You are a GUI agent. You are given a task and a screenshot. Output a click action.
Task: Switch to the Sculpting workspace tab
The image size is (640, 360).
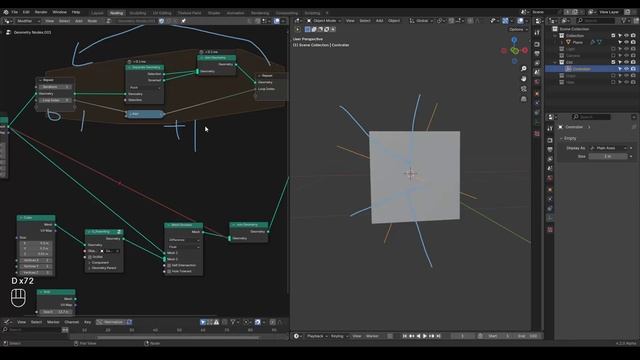point(138,13)
